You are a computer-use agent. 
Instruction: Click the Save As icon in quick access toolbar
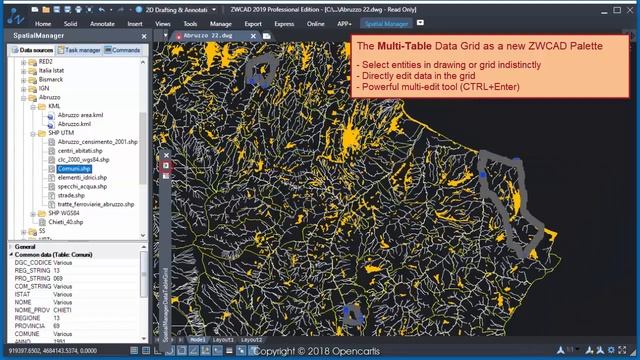[x=67, y=9]
